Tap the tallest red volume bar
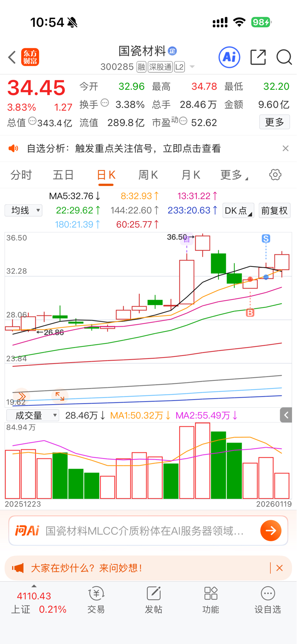 (x=203, y=461)
